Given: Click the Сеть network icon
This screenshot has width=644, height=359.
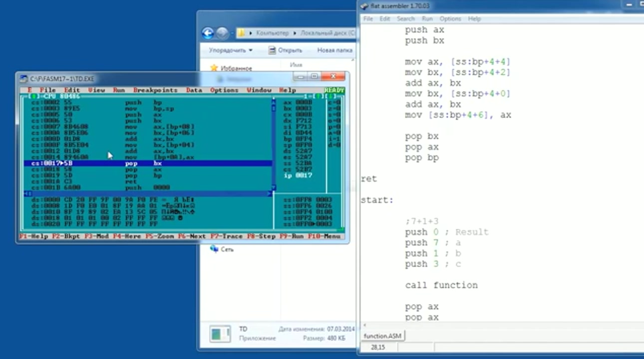Looking at the screenshot, I should pos(214,249).
